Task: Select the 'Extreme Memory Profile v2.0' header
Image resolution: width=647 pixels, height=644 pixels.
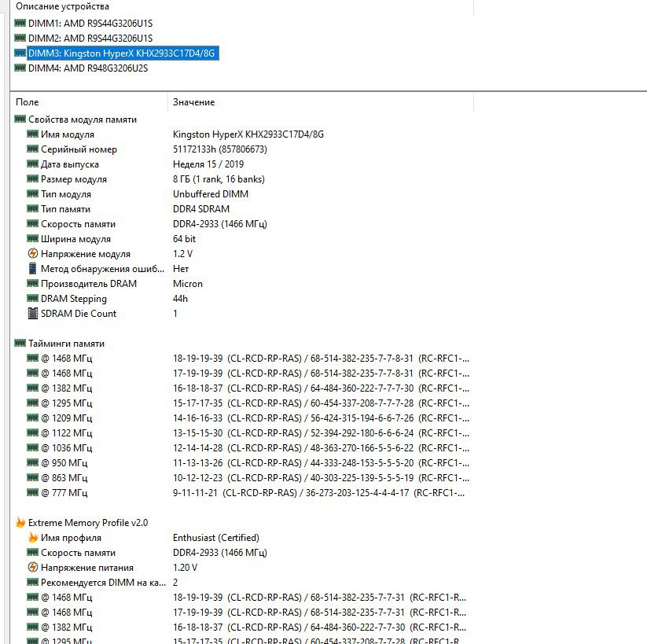Action: pyautogui.click(x=88, y=523)
